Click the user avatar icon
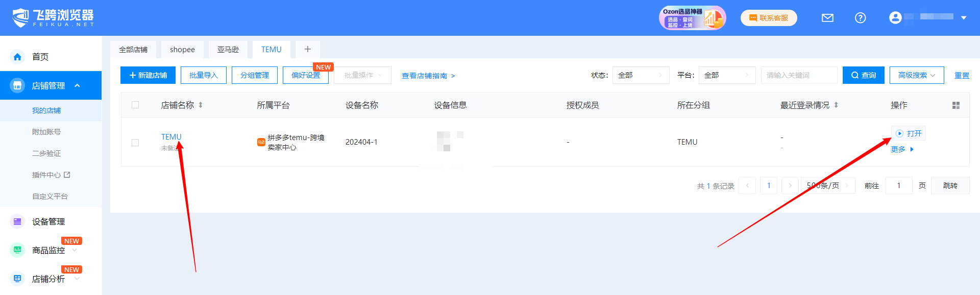Viewport: 980px width, 295px height. pos(895,18)
